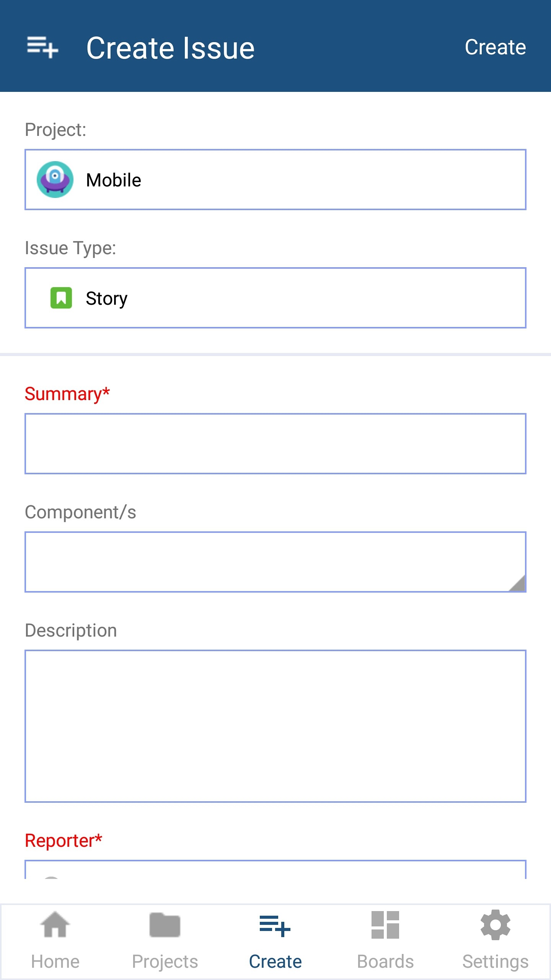Tap the Component/s field
The width and height of the screenshot is (551, 980).
pyautogui.click(x=268, y=562)
